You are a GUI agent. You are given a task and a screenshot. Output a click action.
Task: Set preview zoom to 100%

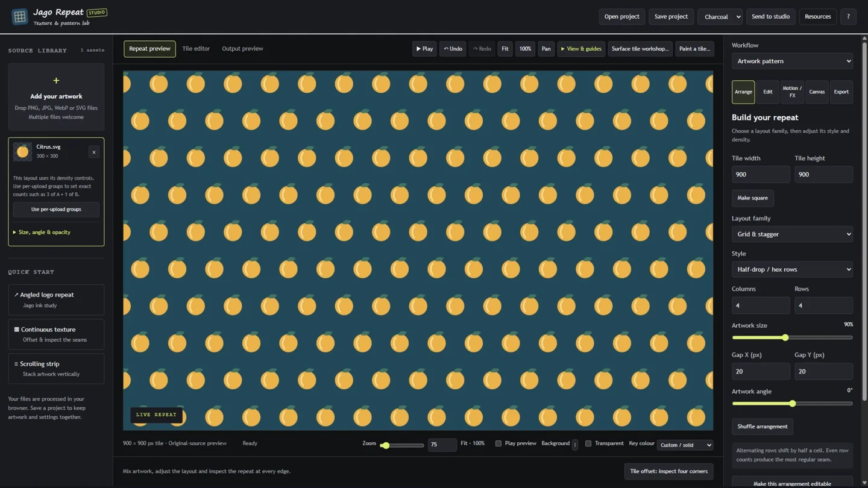tap(525, 49)
